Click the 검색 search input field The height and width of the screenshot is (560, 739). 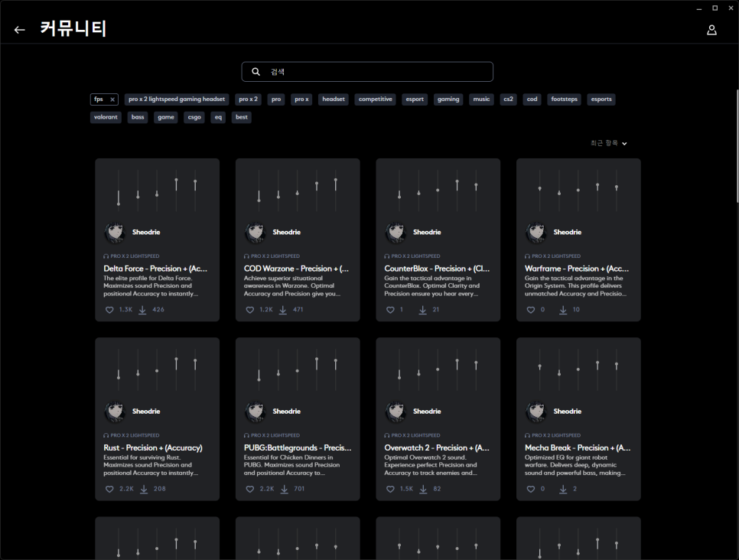click(x=375, y=72)
